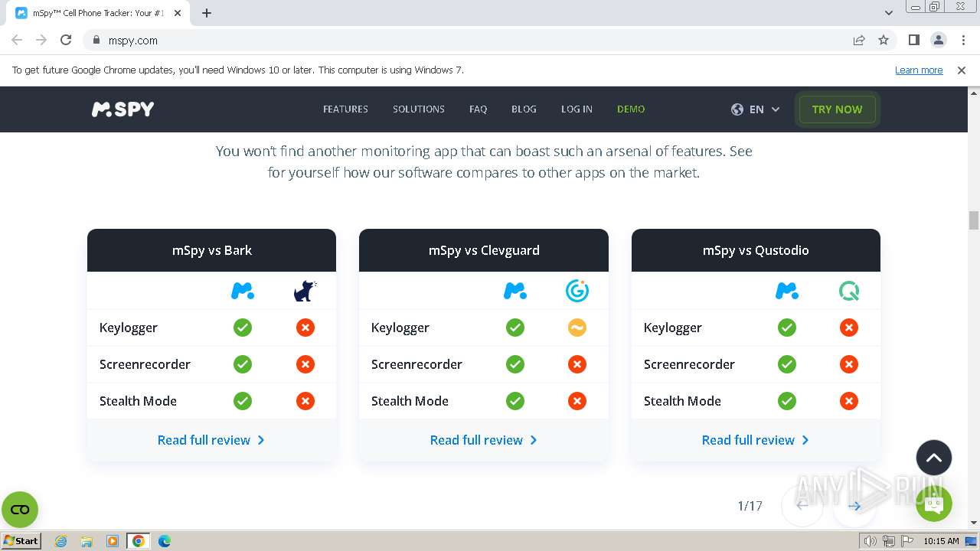Image resolution: width=980 pixels, height=551 pixels.
Task: Click the taskbar clock showing 10:15 AM
Action: tap(941, 541)
